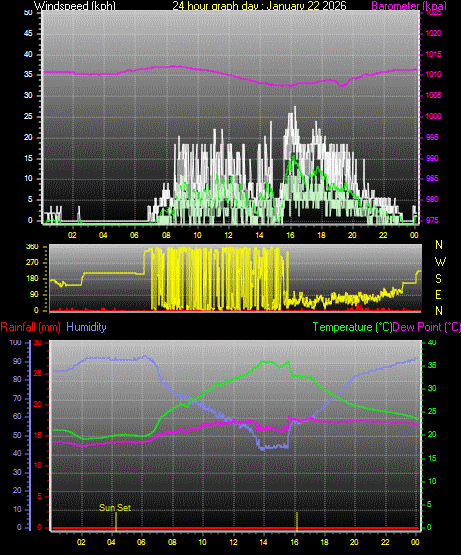Click blue humidity axis value 100

[x=16, y=342]
